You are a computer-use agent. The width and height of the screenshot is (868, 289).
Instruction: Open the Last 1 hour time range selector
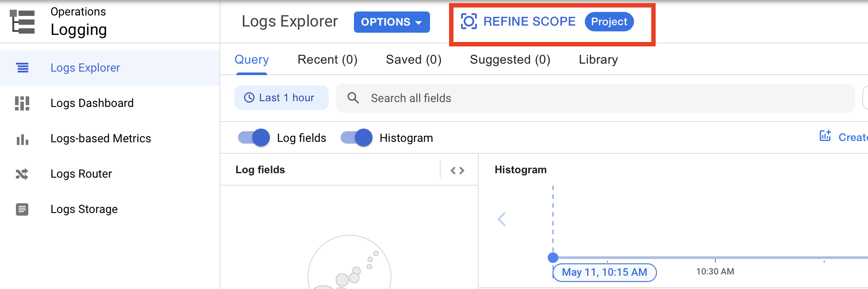[x=281, y=98]
